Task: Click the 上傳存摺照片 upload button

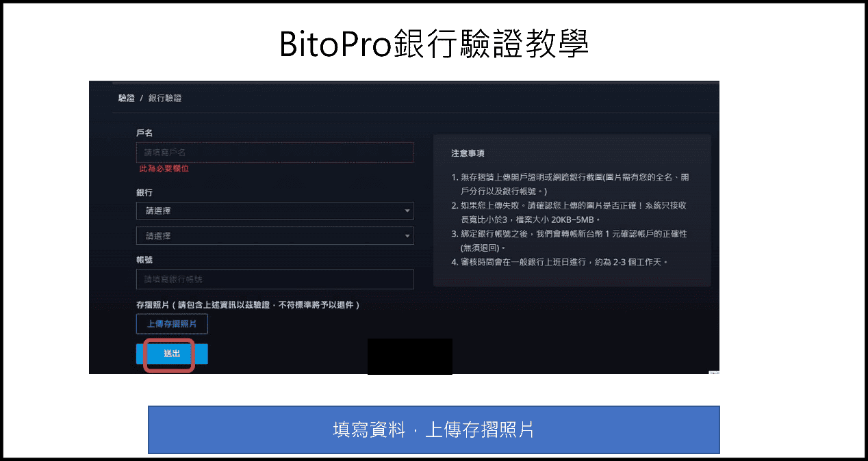Action: tap(171, 324)
